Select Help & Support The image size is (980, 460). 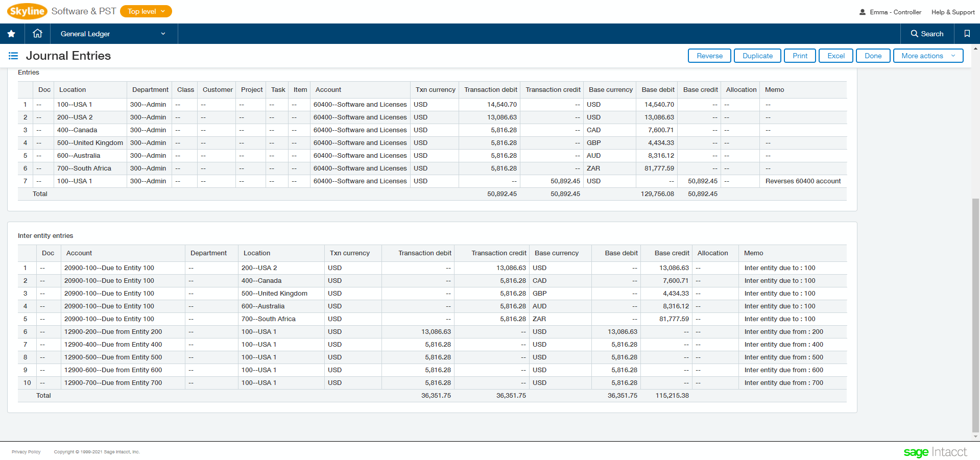953,12
